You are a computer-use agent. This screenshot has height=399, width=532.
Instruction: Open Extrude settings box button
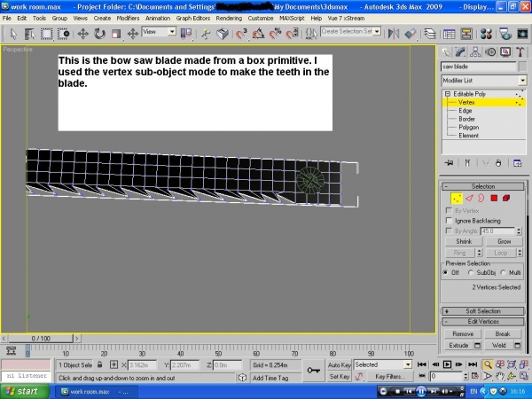pyautogui.click(x=477, y=346)
